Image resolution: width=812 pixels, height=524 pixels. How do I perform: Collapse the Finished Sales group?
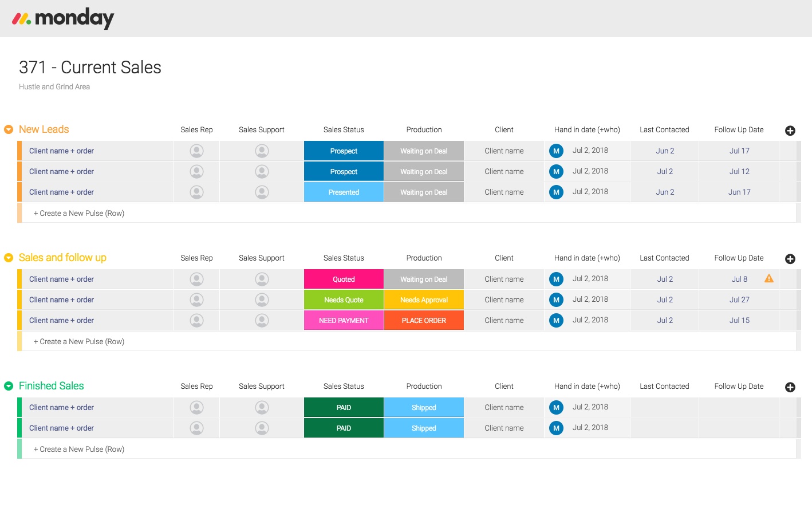pos(9,386)
